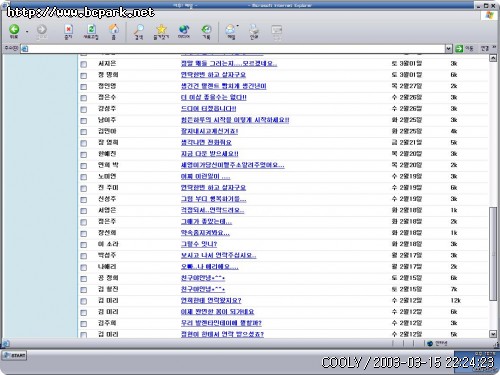
Task: Tick the checkbox beside 한혜진
Action: (x=84, y=155)
